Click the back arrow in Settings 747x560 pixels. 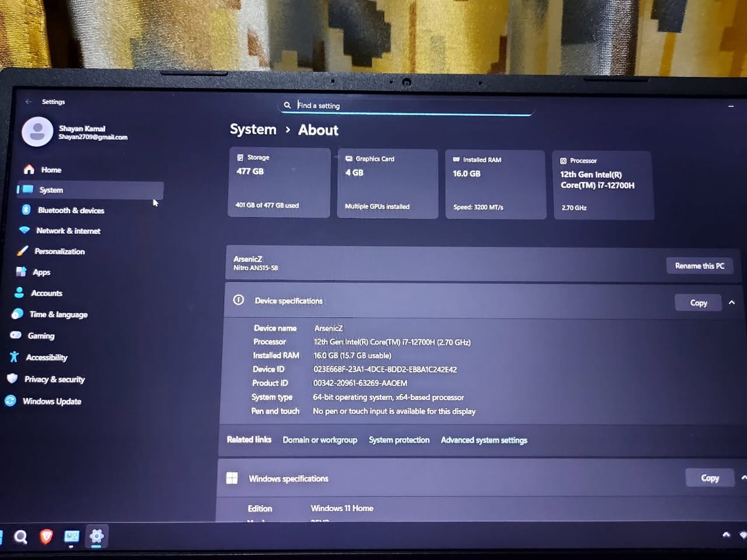[29, 101]
